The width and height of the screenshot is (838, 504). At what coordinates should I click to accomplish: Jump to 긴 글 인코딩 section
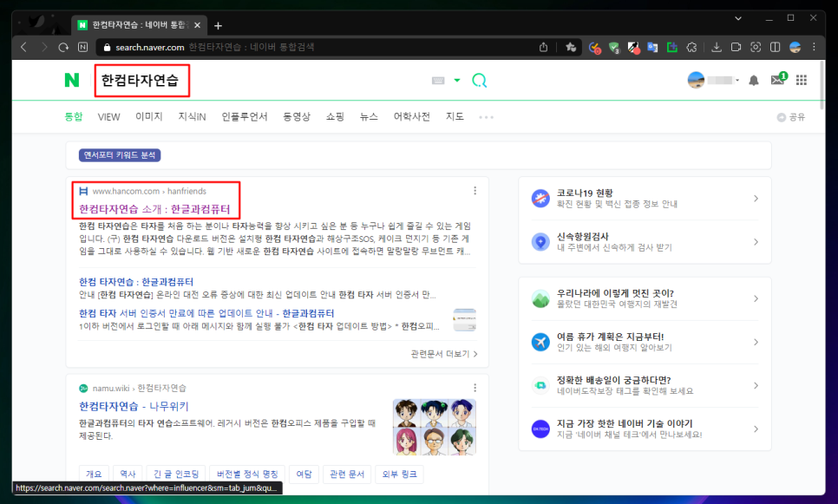[176, 474]
